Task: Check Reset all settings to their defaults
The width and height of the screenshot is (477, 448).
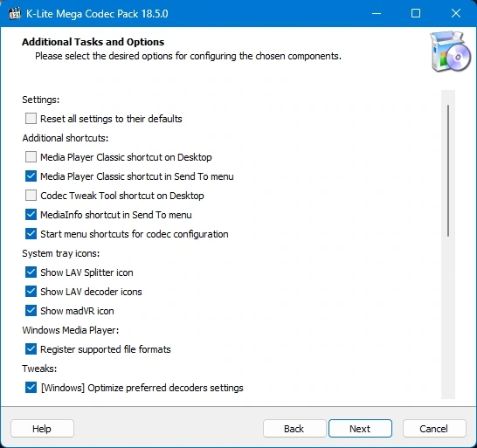Action: coord(31,118)
